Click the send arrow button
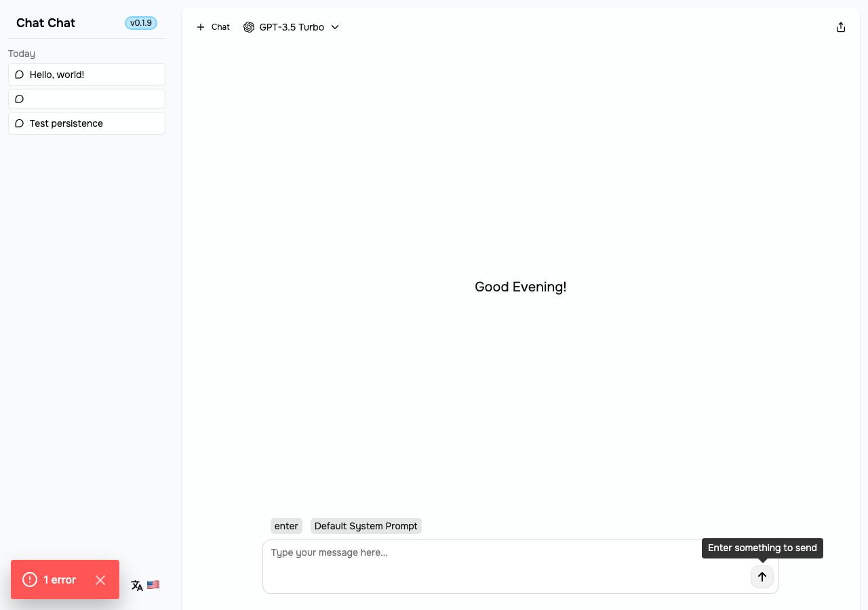 [762, 577]
